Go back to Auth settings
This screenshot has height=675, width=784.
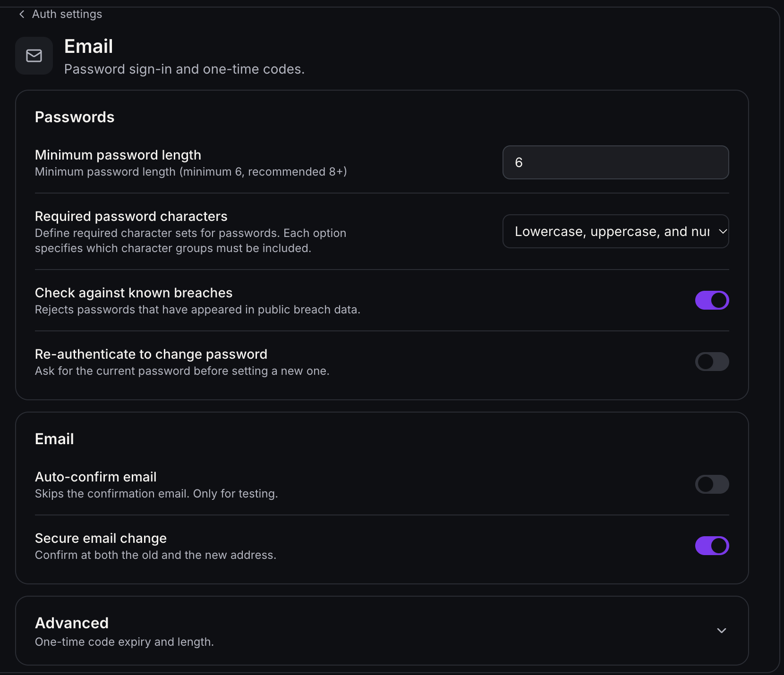(x=60, y=14)
